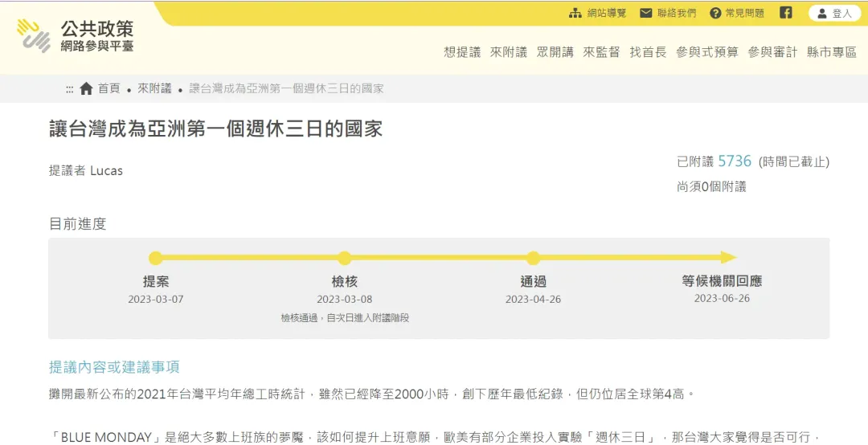Click the 檢核 progress marker dot
The height and width of the screenshot is (445, 868).
tap(344, 258)
